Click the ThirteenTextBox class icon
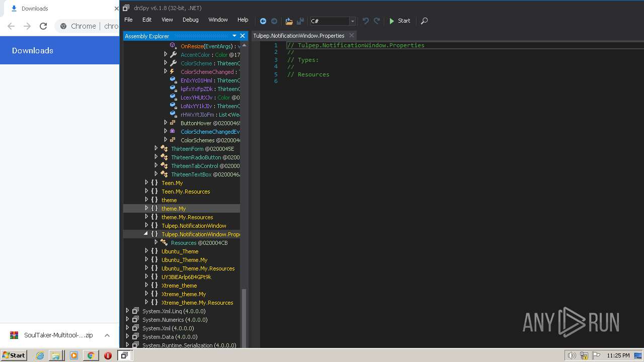Image resolution: width=644 pixels, height=362 pixels. 164,174
